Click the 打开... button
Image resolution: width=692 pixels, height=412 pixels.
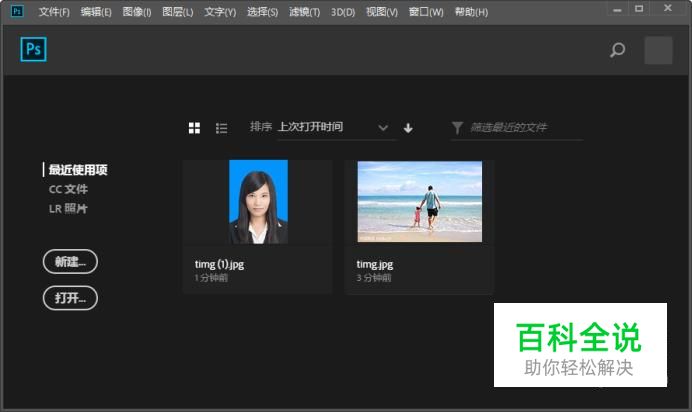click(x=70, y=298)
